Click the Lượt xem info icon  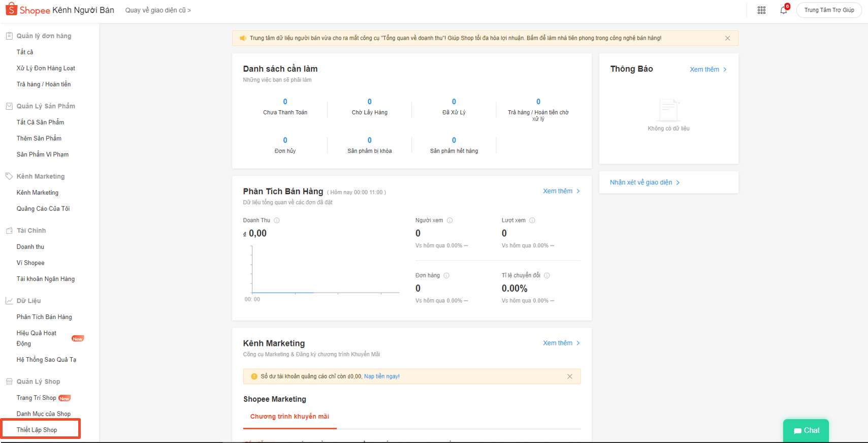(532, 220)
